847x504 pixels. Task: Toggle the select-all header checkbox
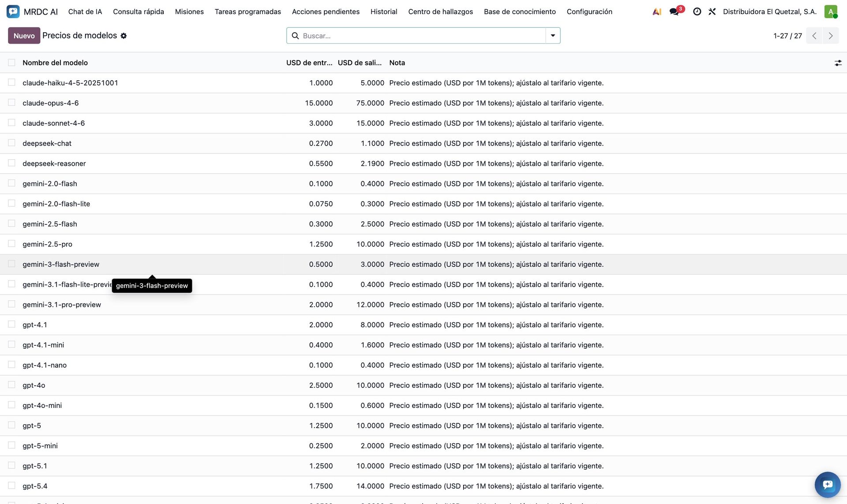point(11,63)
